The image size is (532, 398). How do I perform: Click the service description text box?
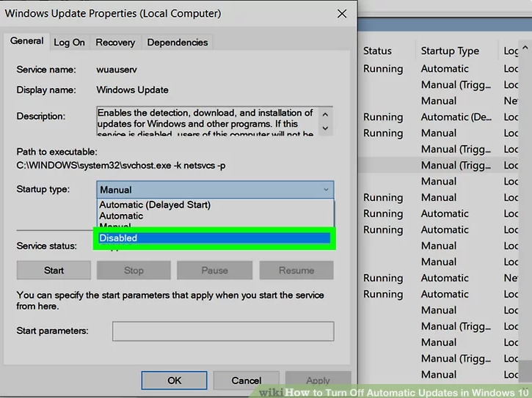(x=205, y=123)
